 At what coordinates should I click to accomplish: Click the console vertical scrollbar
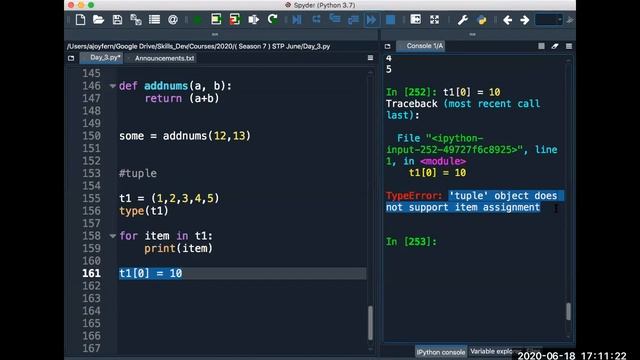click(x=568, y=311)
